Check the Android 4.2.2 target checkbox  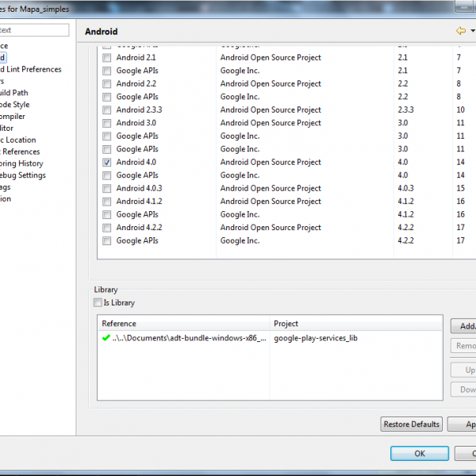coord(106,228)
